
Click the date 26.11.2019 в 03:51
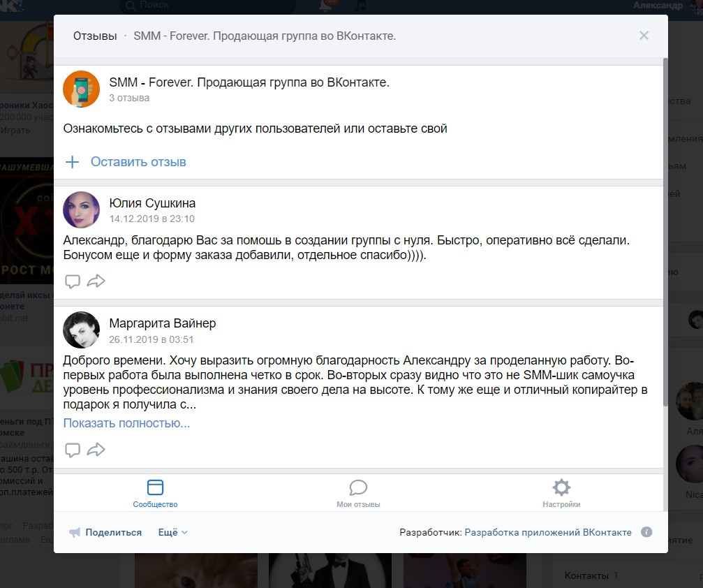151,339
